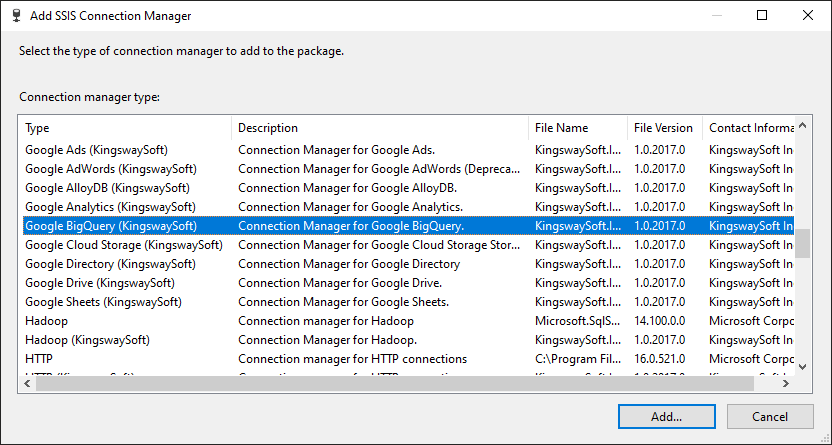Image resolution: width=832 pixels, height=445 pixels.
Task: Click the vertical scrollbar thumb
Action: click(x=802, y=243)
